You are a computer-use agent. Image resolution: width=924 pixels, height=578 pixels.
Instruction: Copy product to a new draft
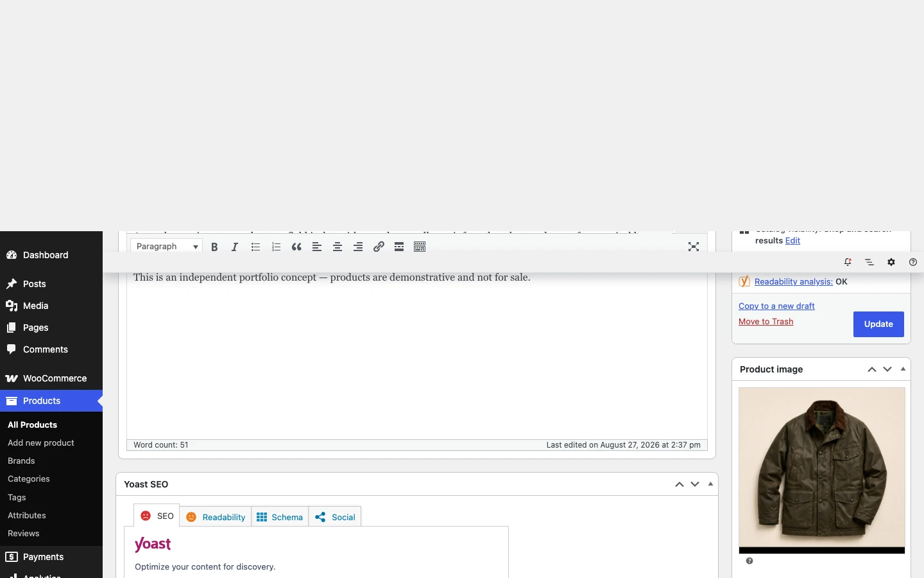[x=776, y=306]
